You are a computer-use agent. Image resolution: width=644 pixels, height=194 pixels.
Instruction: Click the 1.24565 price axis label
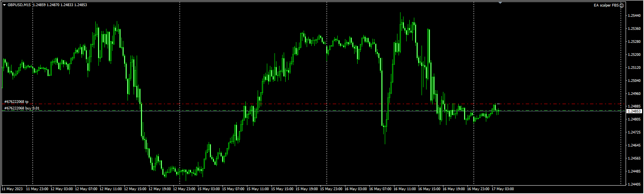(634, 158)
